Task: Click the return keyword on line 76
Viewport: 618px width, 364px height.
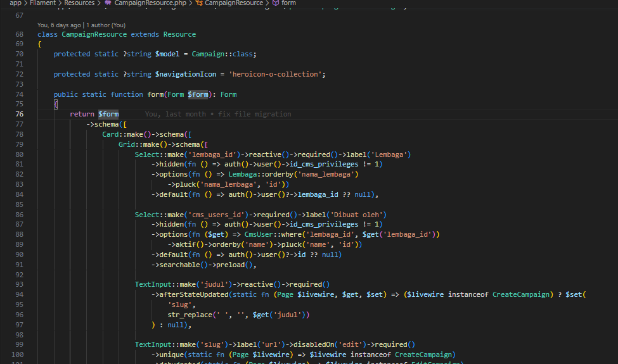Action: coord(82,114)
